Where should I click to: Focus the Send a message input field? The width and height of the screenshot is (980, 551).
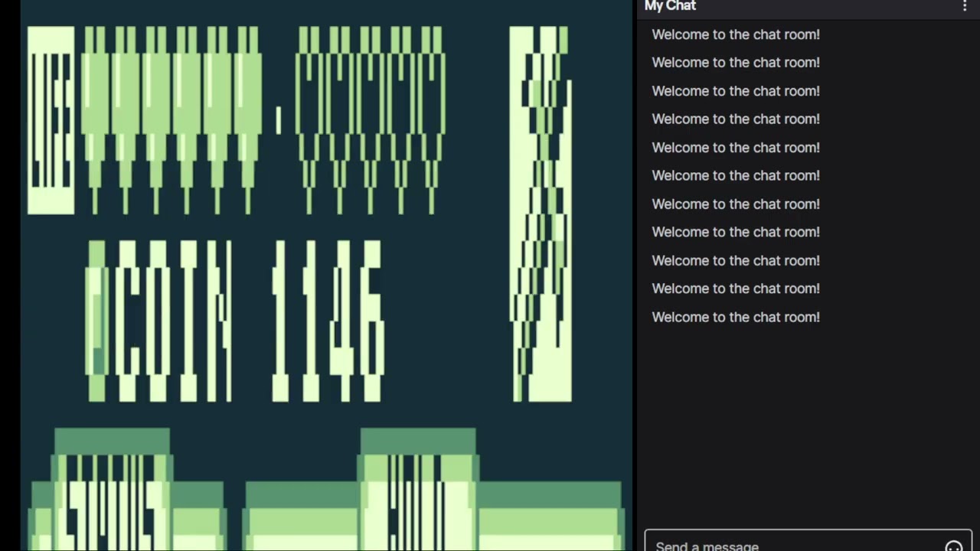coord(808,540)
